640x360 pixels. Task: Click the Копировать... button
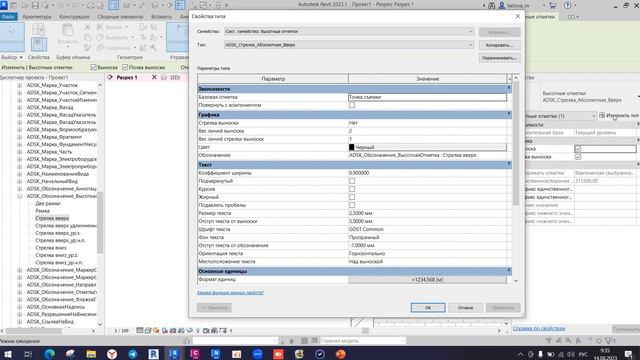coord(499,45)
